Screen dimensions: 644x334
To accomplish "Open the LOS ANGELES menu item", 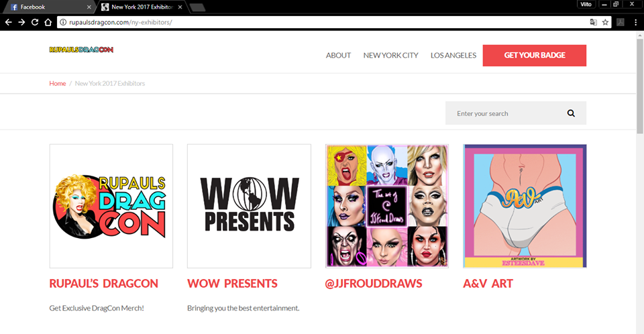I will point(453,56).
